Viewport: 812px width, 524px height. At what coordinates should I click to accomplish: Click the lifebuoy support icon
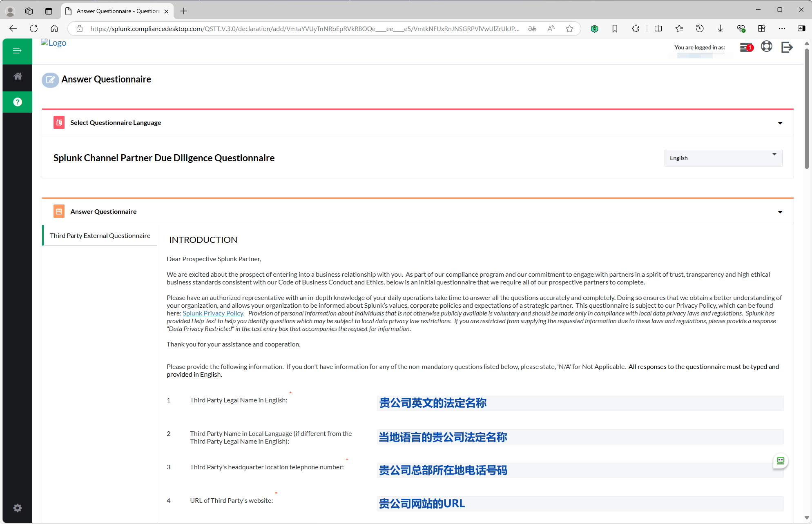(767, 47)
